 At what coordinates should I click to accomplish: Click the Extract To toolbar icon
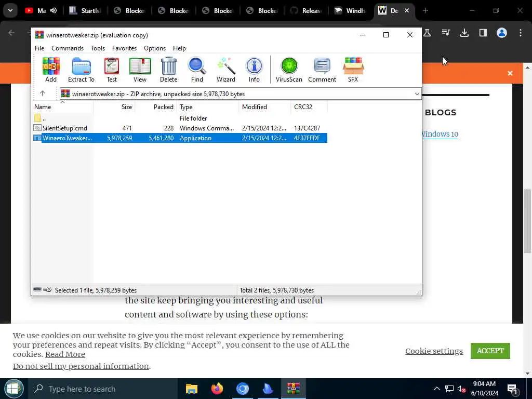click(x=81, y=70)
